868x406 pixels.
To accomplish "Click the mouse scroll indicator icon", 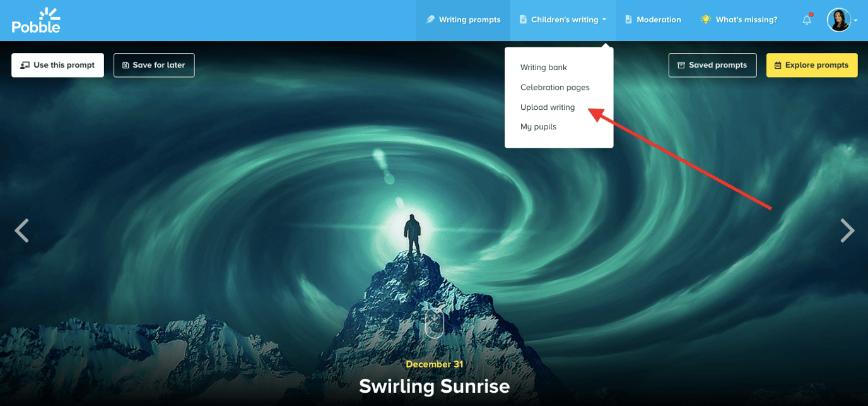I will 434,321.
